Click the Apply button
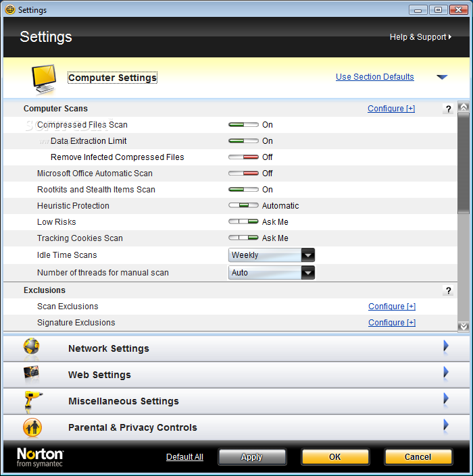The image size is (473, 476). (252, 457)
